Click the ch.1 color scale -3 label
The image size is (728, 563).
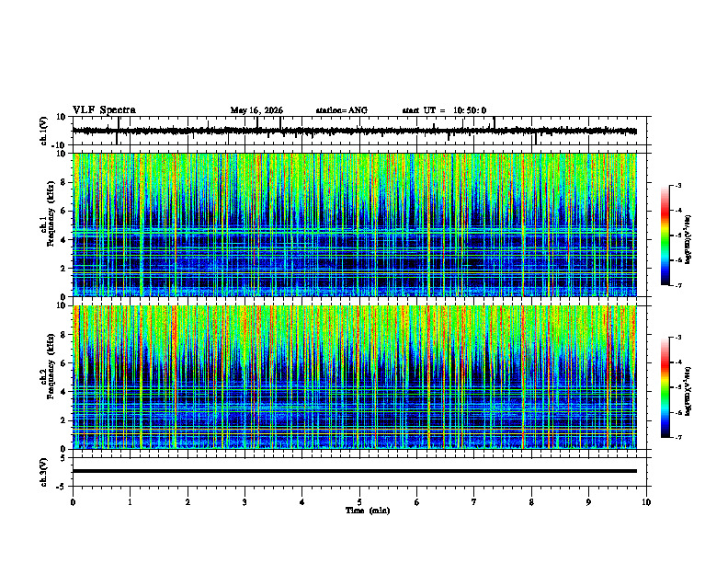click(x=677, y=185)
